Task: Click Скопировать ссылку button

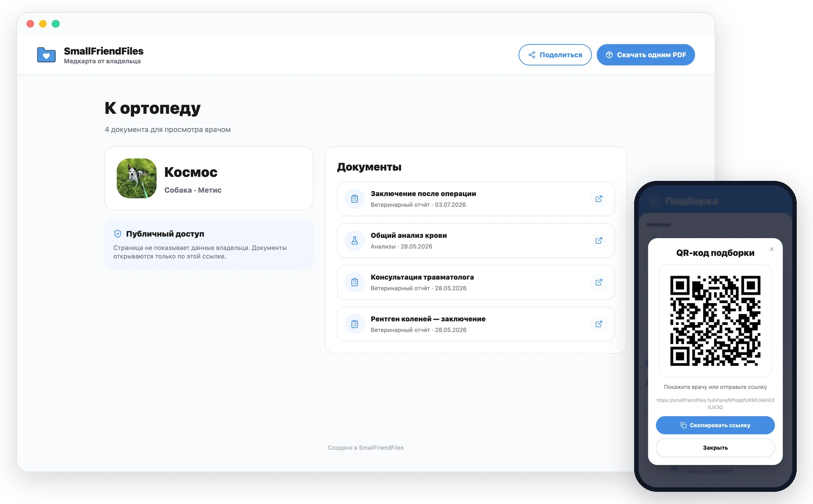Action: point(715,425)
